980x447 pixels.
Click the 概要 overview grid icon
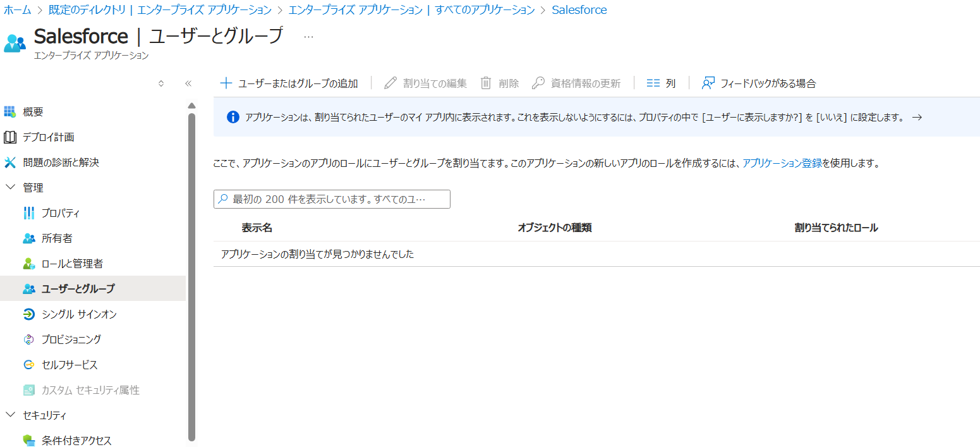[x=10, y=112]
